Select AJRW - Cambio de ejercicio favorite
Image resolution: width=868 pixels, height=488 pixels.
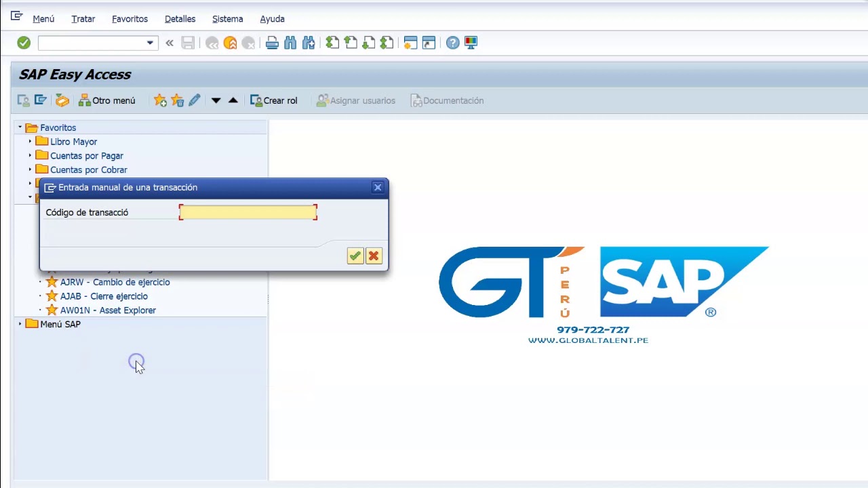pos(115,282)
